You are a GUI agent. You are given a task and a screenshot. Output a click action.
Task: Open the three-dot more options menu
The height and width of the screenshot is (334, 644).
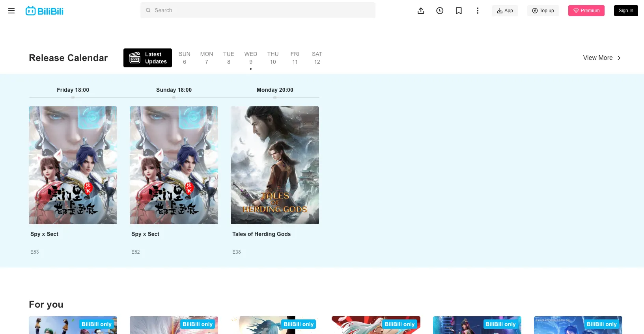tap(478, 11)
